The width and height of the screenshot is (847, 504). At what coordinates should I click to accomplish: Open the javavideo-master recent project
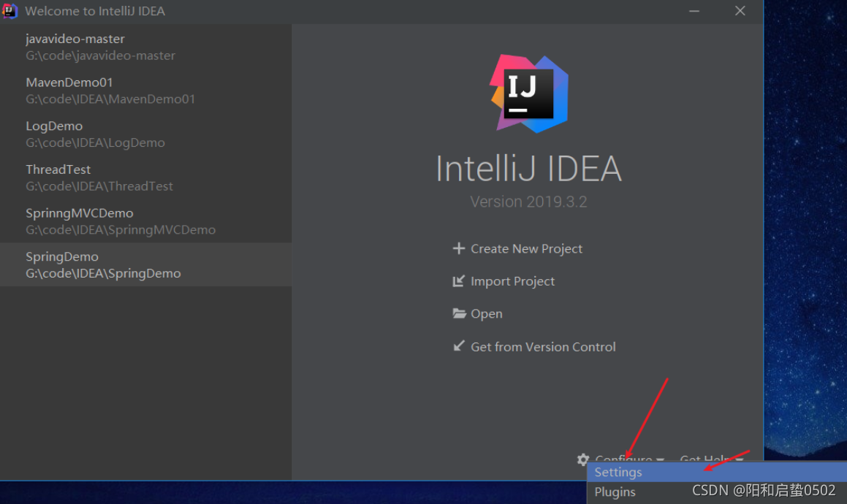(x=100, y=47)
